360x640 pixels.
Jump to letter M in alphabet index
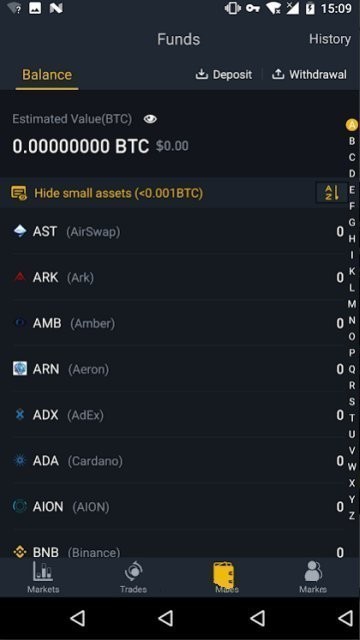point(352,304)
